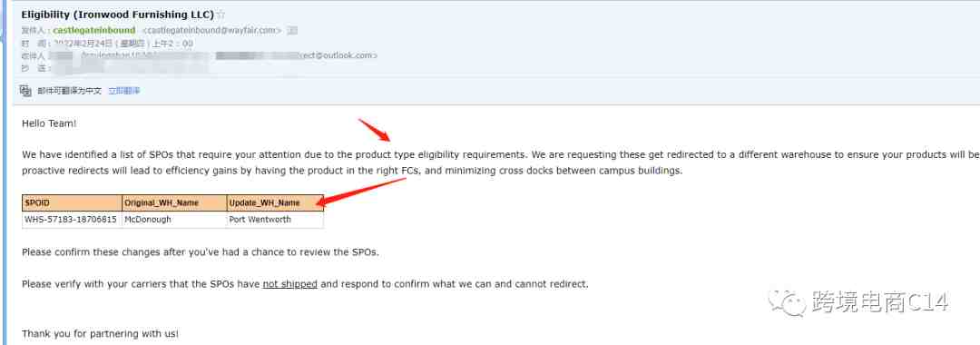Select the SPOID column header
Viewport: 980px width, 345px height.
[72, 203]
